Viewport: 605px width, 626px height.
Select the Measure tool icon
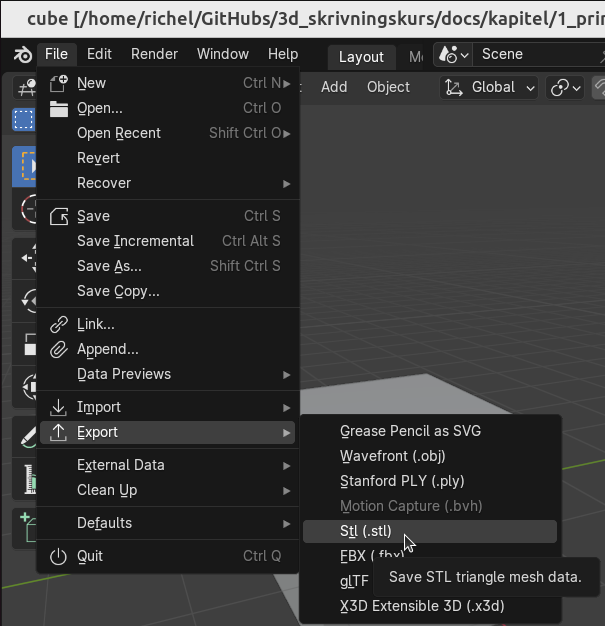[x=26, y=479]
